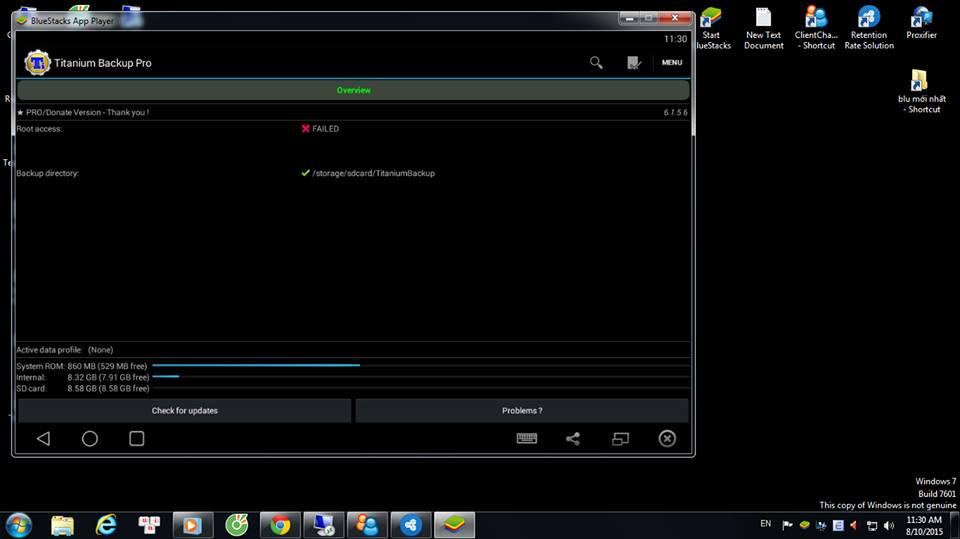Open the media player taskbar icon

click(193, 525)
